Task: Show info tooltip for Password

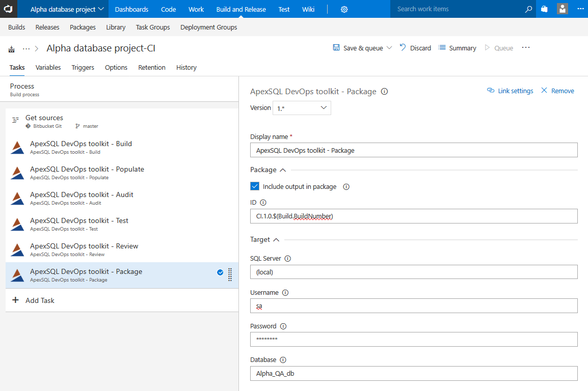Action: pos(283,326)
